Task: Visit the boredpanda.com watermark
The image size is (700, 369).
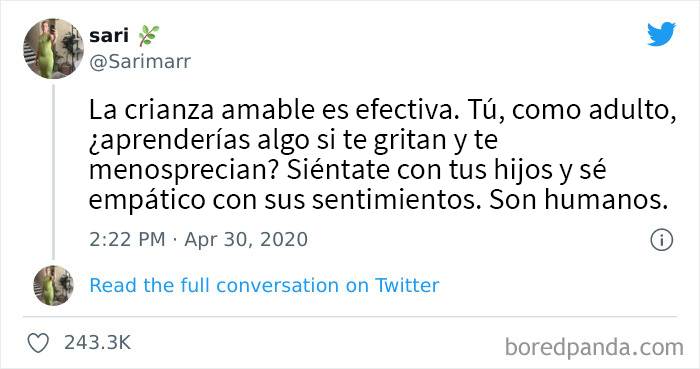Action: (x=594, y=347)
